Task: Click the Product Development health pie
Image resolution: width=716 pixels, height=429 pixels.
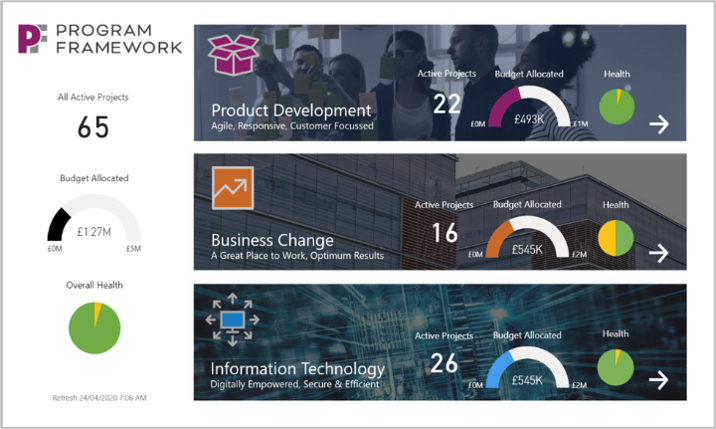Action: pos(617,106)
